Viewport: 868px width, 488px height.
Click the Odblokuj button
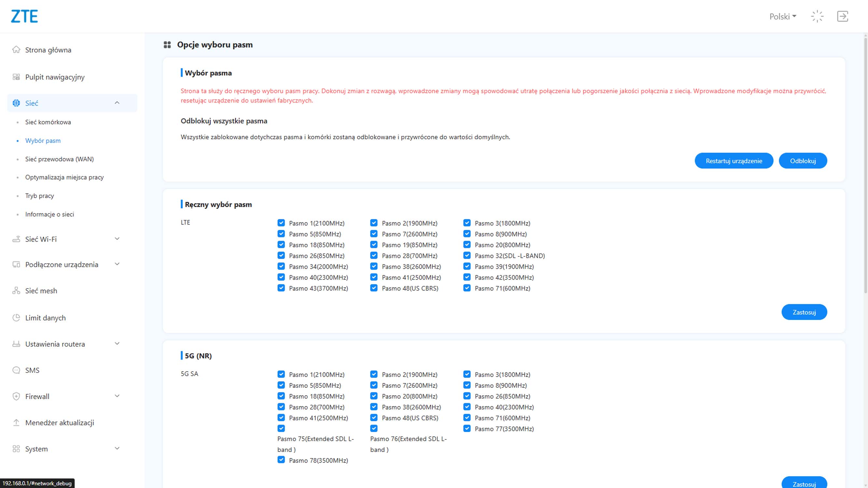coord(803,161)
